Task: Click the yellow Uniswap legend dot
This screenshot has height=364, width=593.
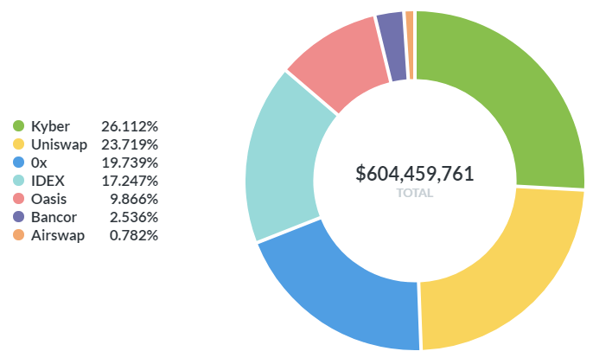Action: coord(18,144)
